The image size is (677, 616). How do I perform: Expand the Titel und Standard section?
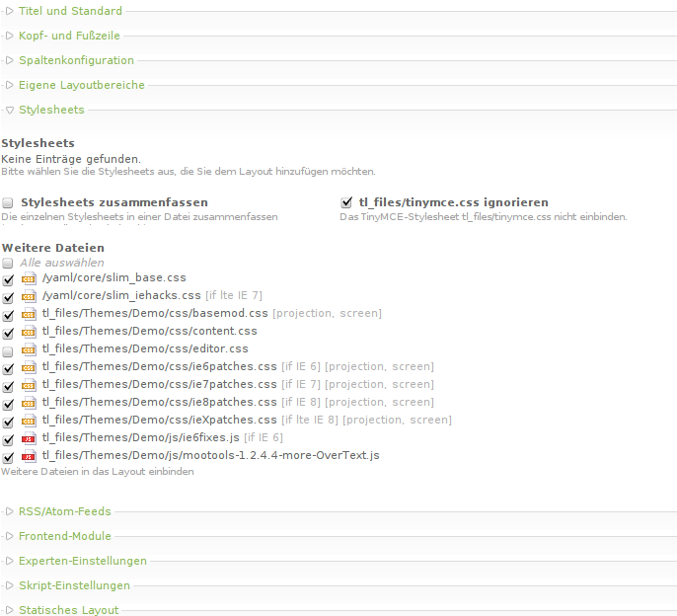point(70,11)
